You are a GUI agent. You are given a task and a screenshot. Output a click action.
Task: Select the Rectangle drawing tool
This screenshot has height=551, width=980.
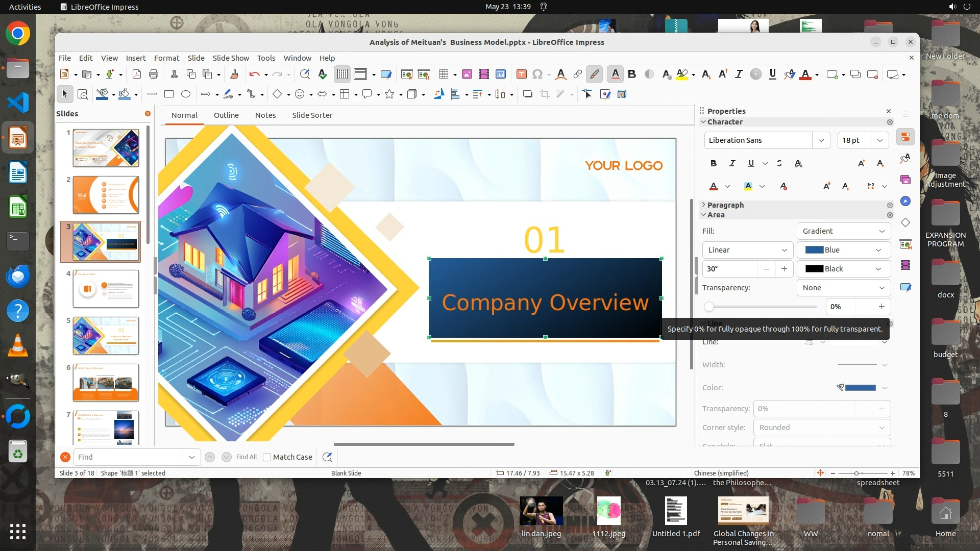pos(169,94)
